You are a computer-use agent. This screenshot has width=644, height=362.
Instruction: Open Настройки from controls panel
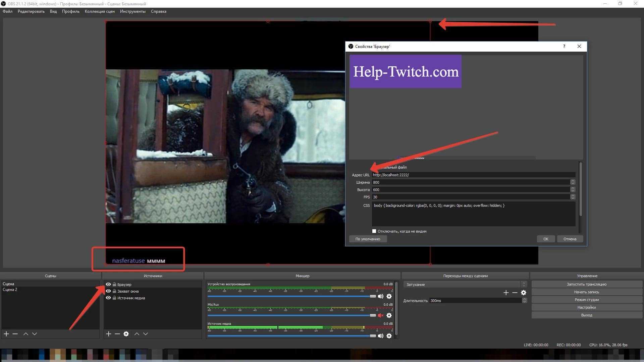(x=587, y=307)
